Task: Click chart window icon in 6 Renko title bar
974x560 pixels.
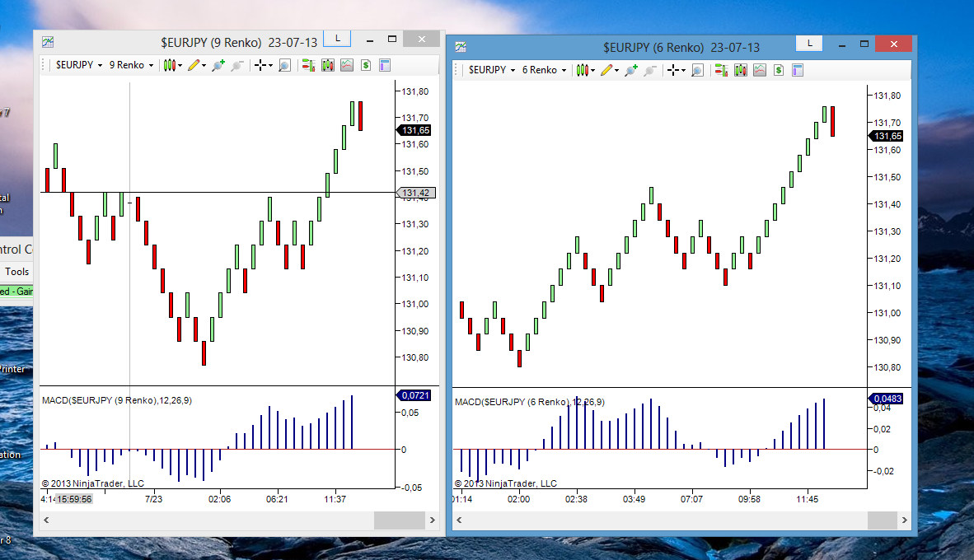Action: click(461, 47)
